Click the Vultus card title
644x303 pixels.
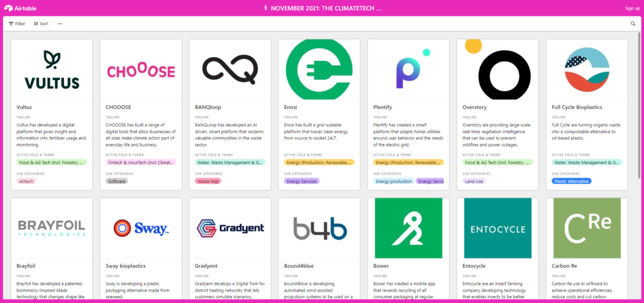pyautogui.click(x=24, y=107)
